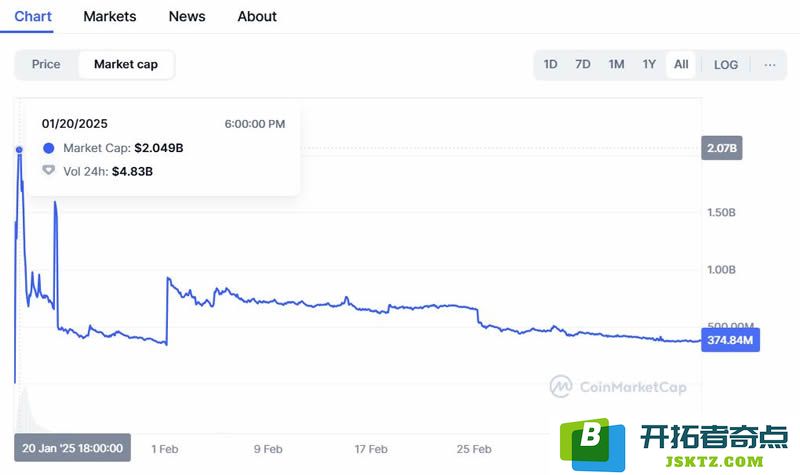Image resolution: width=800 pixels, height=475 pixels.
Task: Choose the 1M time range
Action: point(616,64)
